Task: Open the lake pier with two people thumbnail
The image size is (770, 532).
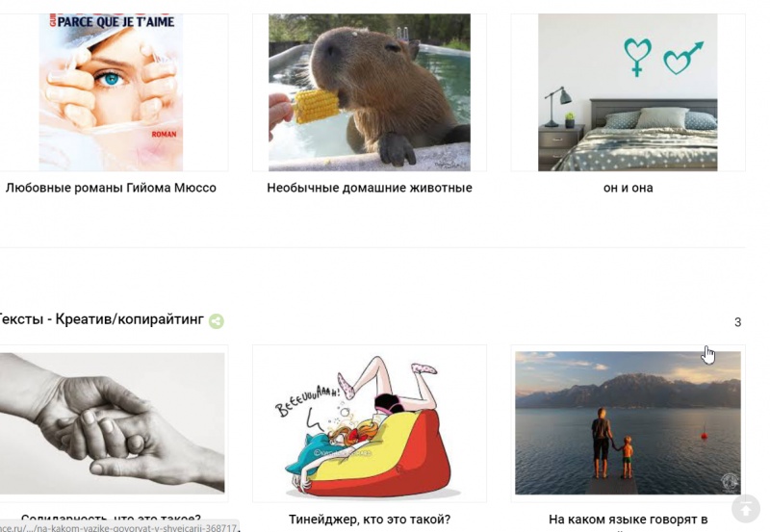Action: click(x=628, y=422)
